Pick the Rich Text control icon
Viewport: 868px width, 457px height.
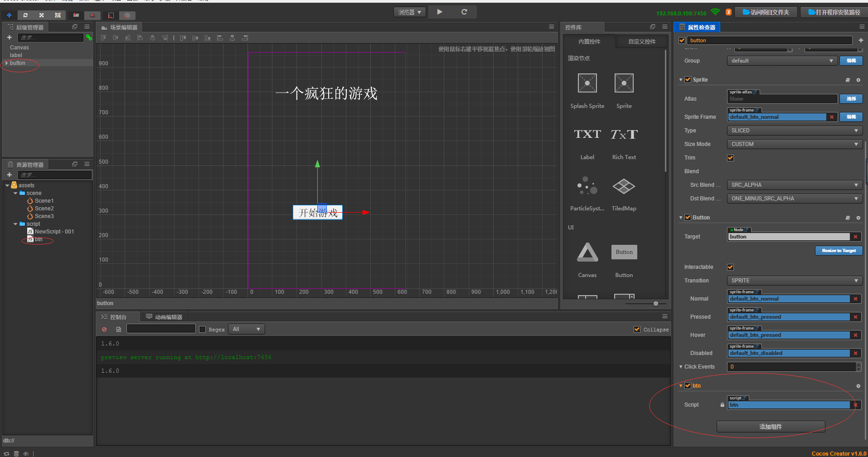pos(624,134)
